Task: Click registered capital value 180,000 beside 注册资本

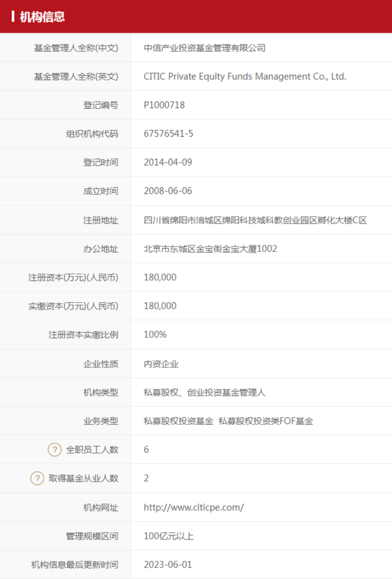Action: [x=160, y=277]
